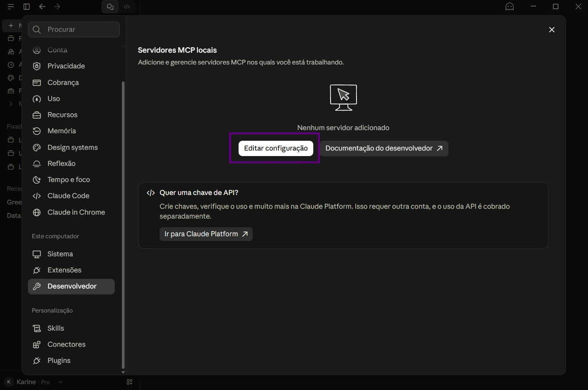Image resolution: width=588 pixels, height=390 pixels.
Task: Click the Editar configuração button
Action: point(276,148)
